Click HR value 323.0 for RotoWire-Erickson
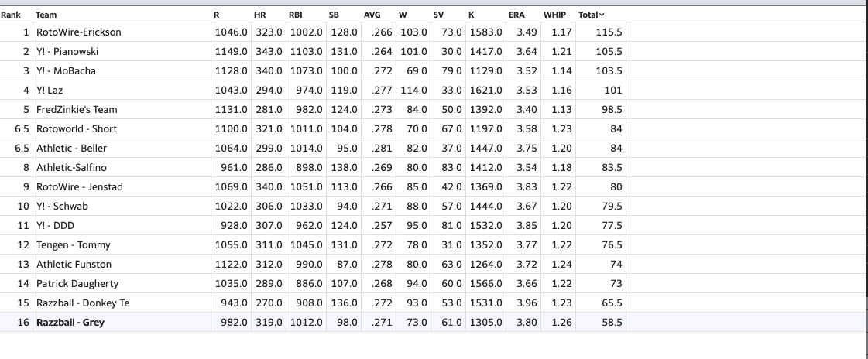Screen dimensions: 868x359 click(x=269, y=32)
